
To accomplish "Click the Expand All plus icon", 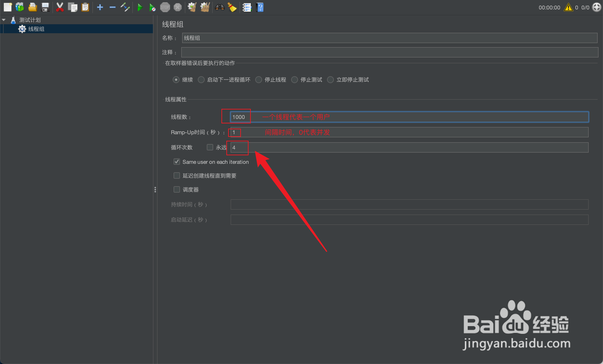I will click(x=100, y=7).
